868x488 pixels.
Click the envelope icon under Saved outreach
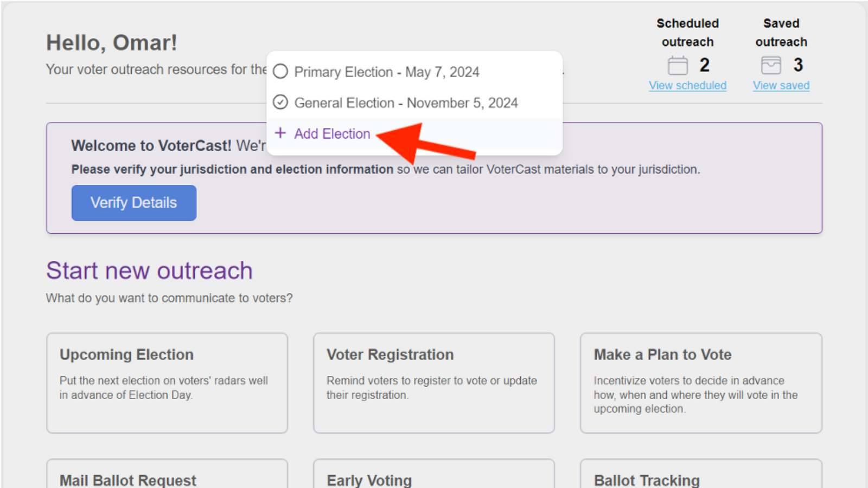coord(771,65)
